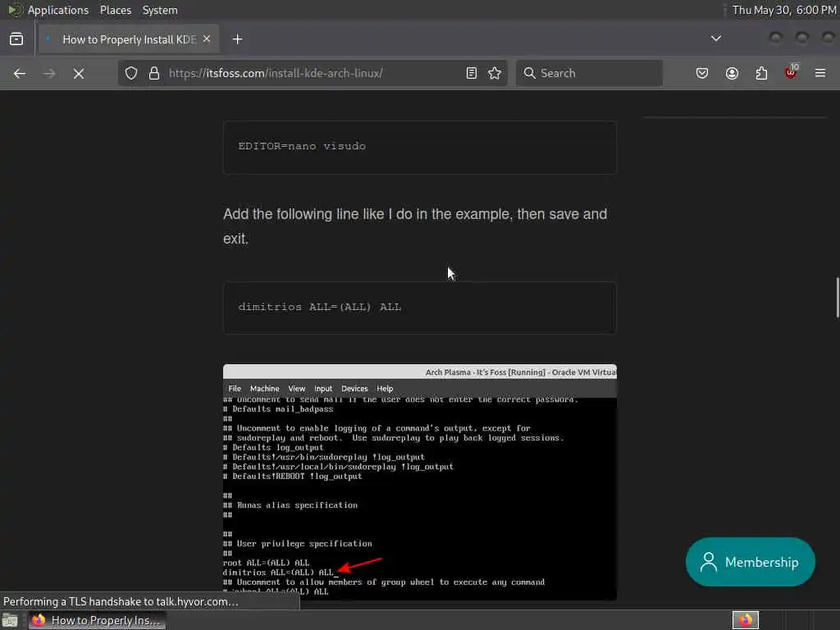The image size is (840, 630).
Task: Click the top panel application launcher icon
Action: 15,10
